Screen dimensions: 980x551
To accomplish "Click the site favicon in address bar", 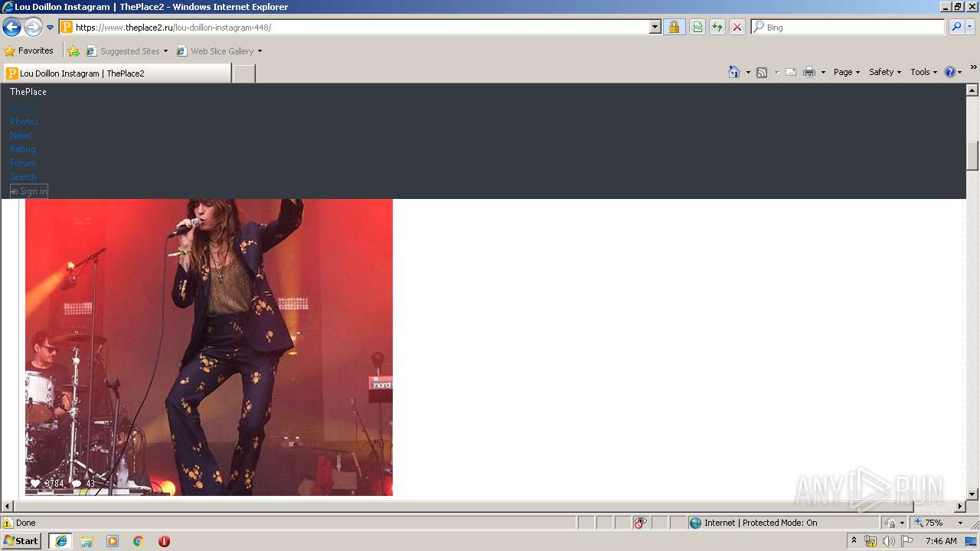I will [x=67, y=27].
